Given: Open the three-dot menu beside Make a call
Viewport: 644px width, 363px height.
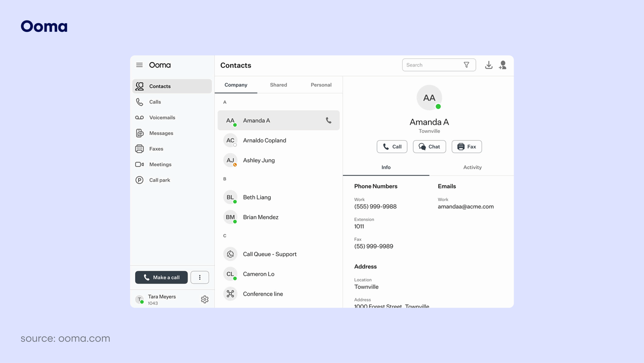Looking at the screenshot, I should click(200, 277).
